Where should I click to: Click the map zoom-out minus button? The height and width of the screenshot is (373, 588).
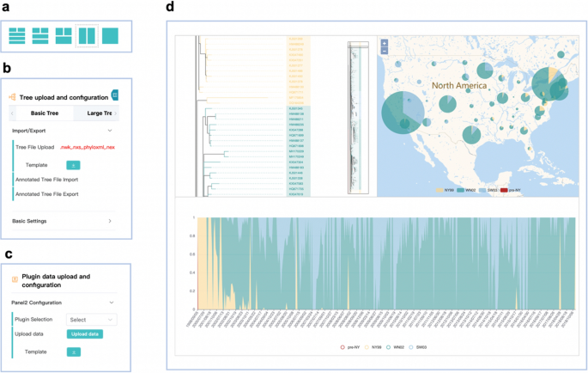(x=384, y=50)
